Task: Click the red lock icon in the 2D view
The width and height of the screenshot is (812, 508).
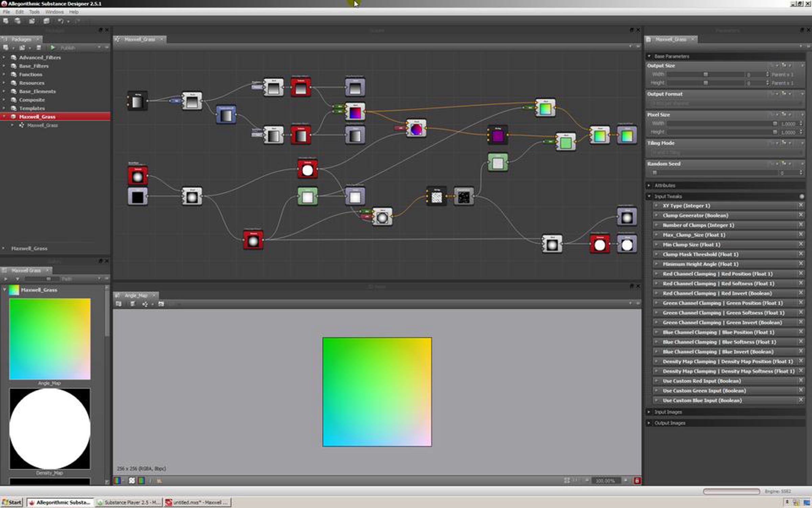Action: pos(637,481)
